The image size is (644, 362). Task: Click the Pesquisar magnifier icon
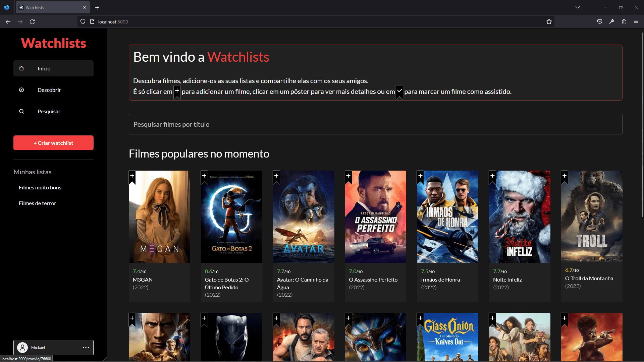(21, 111)
